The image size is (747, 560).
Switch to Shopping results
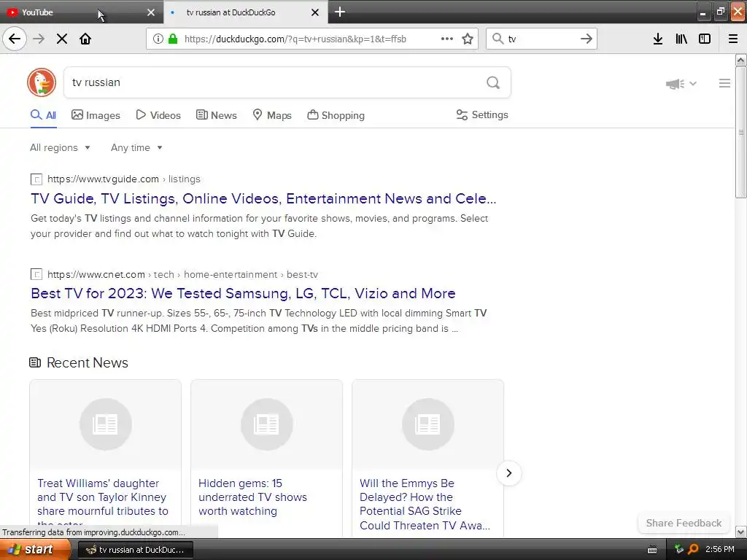(x=336, y=115)
